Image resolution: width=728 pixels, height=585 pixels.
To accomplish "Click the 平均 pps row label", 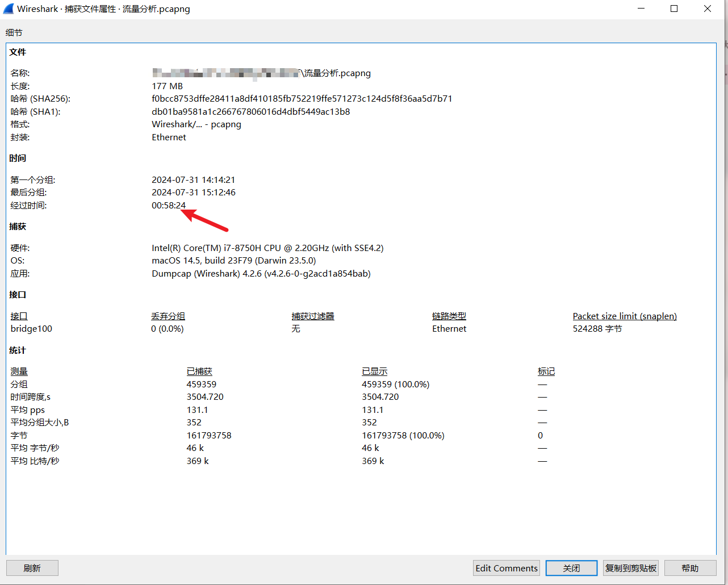I will click(x=28, y=410).
